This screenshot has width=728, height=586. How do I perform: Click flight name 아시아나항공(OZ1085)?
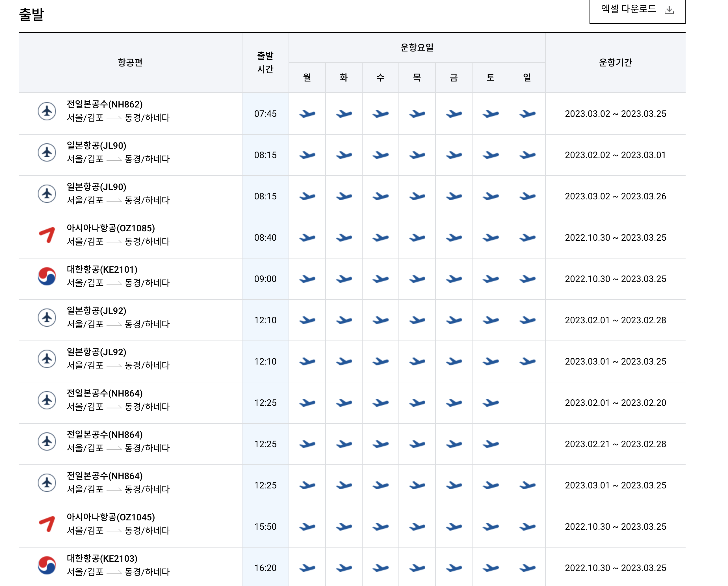111,228
